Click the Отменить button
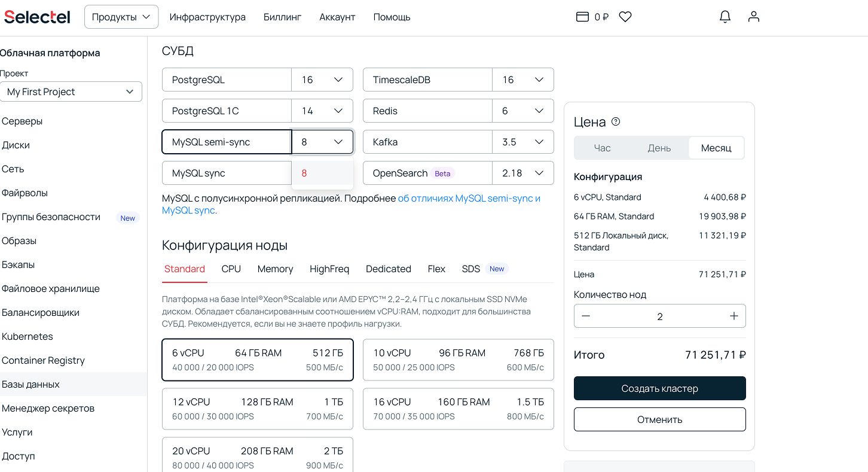 tap(660, 419)
